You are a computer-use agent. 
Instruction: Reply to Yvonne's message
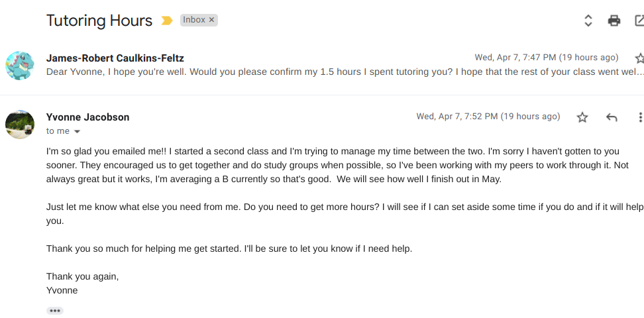tap(612, 117)
